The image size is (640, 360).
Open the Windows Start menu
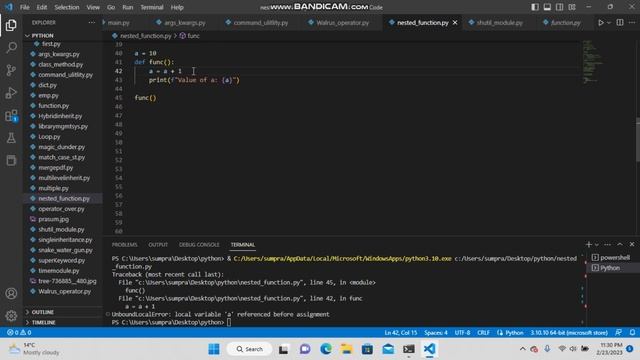click(213, 349)
